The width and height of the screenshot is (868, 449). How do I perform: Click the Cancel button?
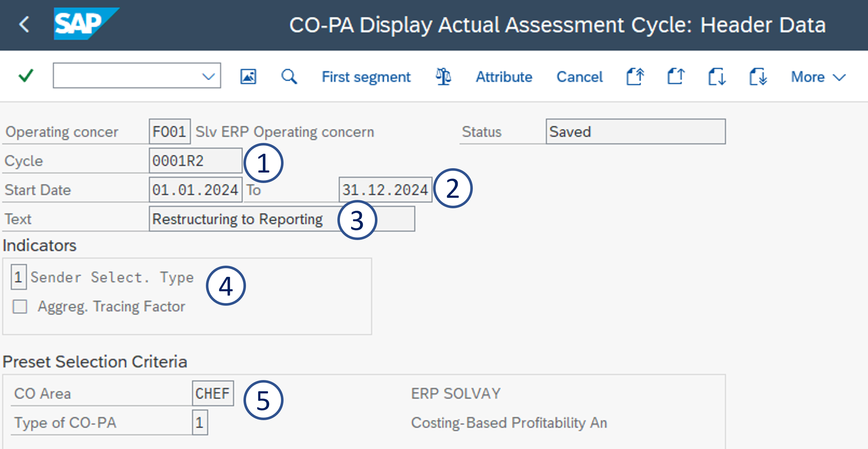[579, 77]
